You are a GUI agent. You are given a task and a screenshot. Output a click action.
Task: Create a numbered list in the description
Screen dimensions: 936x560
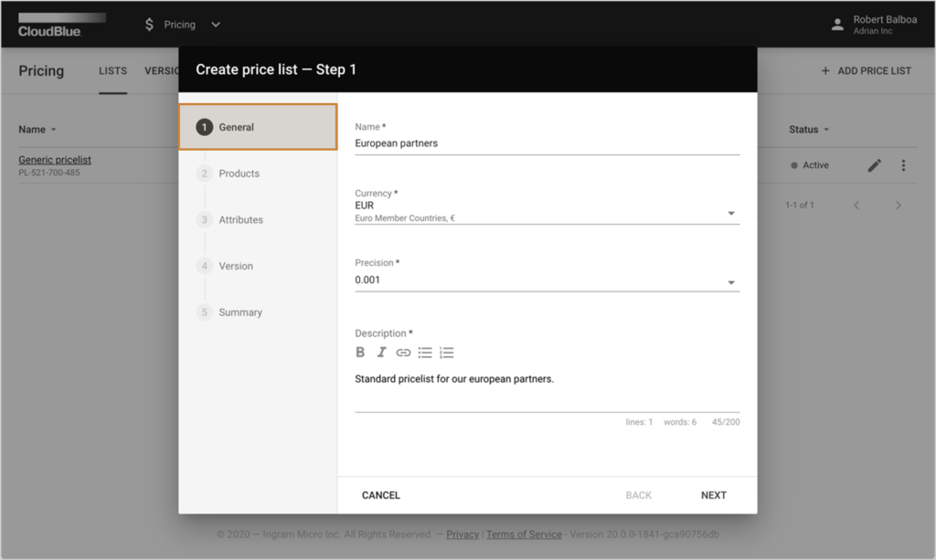point(446,352)
